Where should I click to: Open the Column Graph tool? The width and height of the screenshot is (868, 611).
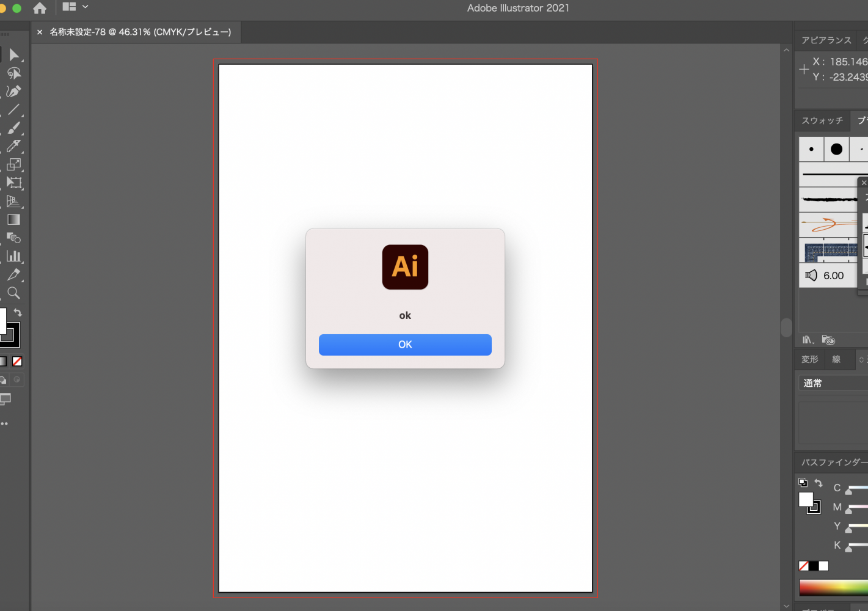point(14,256)
